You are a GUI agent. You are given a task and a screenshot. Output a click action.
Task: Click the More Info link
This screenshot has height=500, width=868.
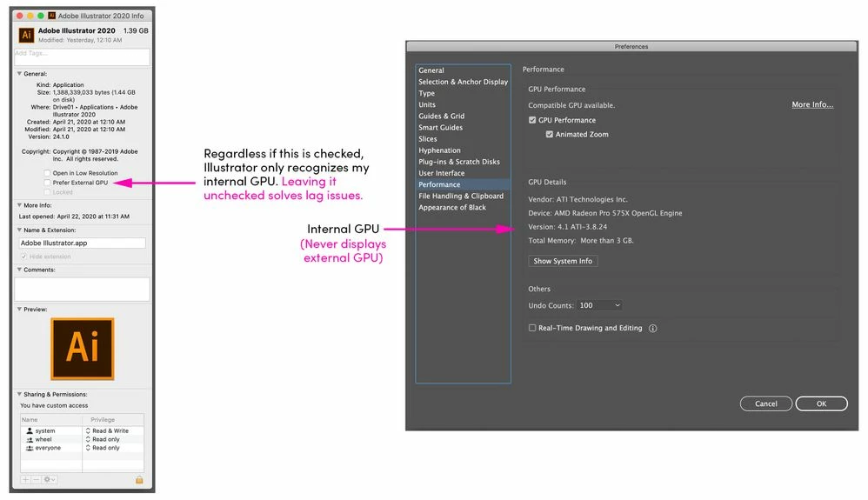812,104
